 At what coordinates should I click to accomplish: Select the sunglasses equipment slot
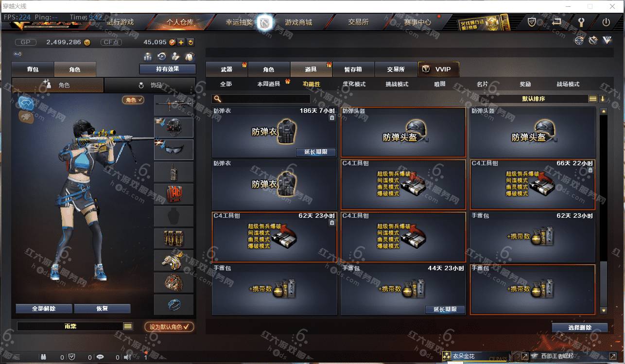pyautogui.click(x=174, y=150)
